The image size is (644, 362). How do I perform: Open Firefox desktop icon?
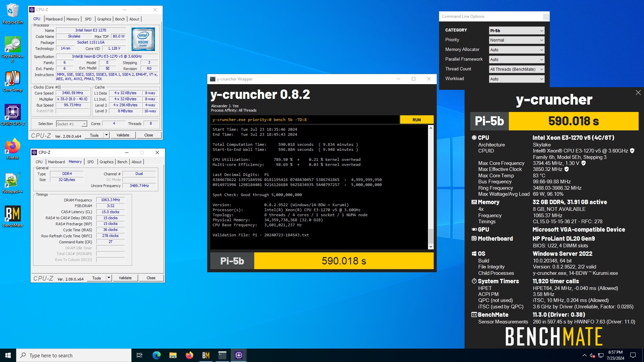[x=13, y=148]
